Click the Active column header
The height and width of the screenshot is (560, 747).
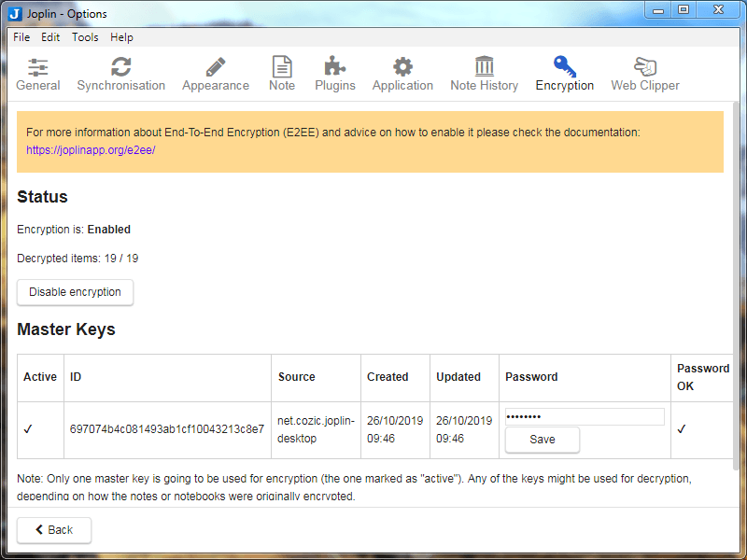click(x=40, y=377)
